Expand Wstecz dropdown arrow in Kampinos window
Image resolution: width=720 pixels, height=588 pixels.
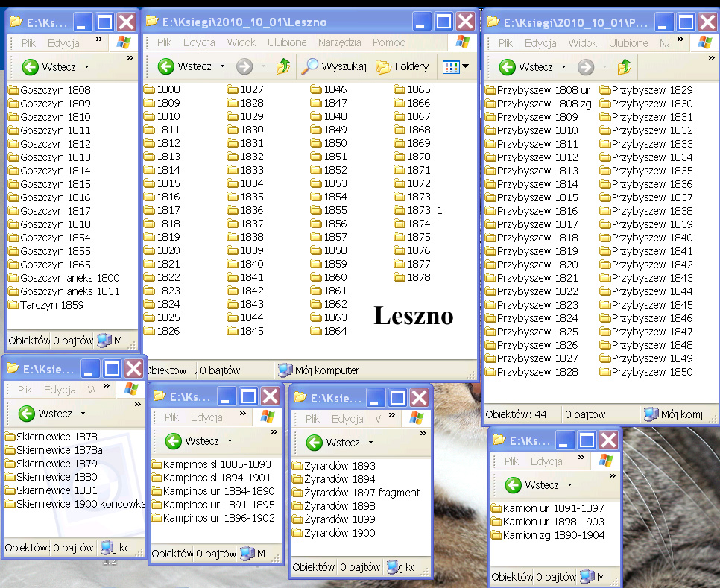coord(230,441)
